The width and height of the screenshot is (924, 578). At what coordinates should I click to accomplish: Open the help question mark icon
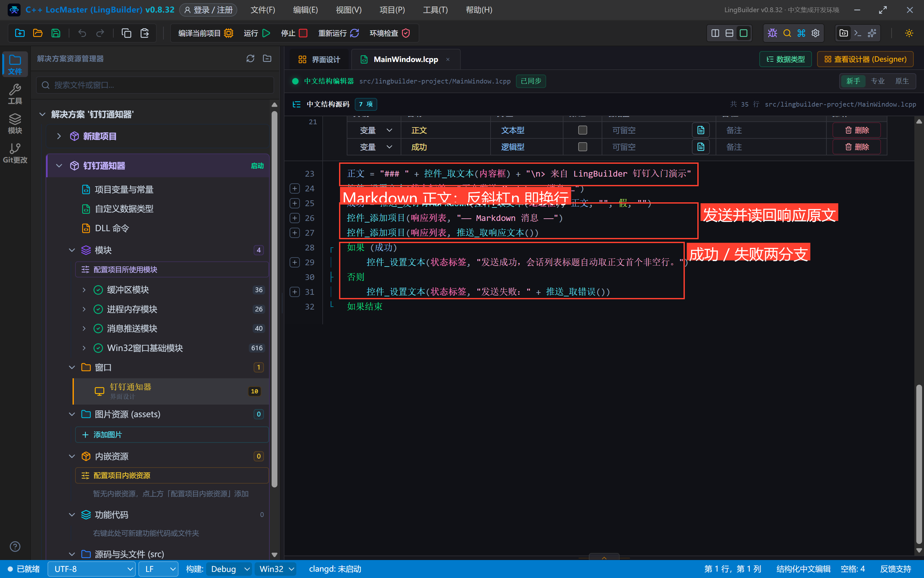pos(15,546)
